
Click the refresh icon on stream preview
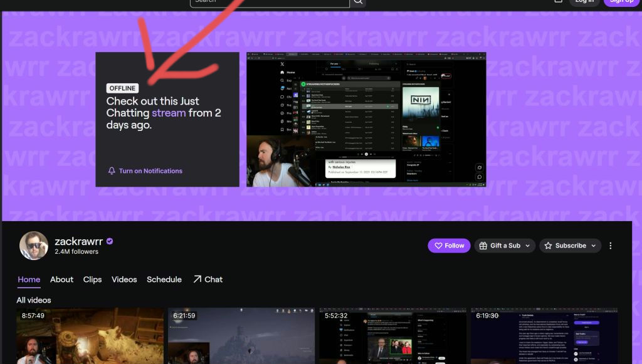[479, 167]
